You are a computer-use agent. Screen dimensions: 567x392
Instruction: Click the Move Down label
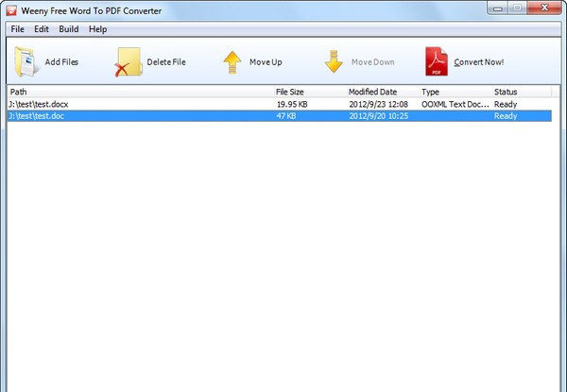click(x=373, y=62)
